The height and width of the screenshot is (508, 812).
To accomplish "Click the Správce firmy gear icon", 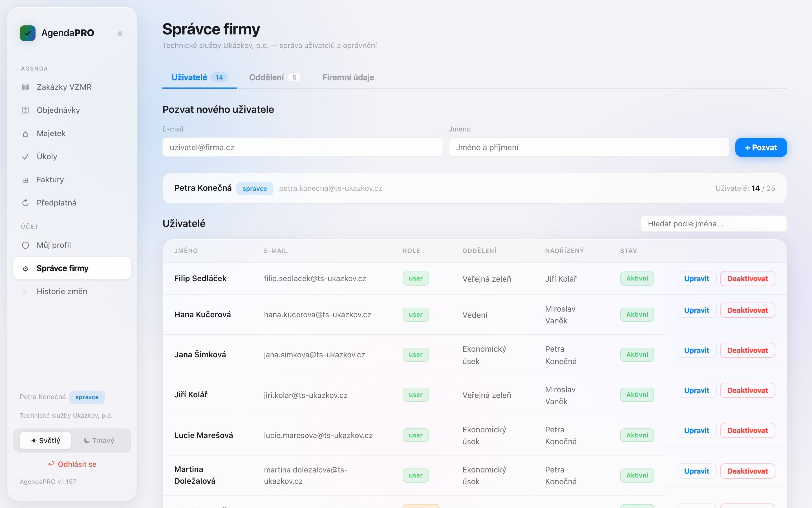I will (25, 268).
